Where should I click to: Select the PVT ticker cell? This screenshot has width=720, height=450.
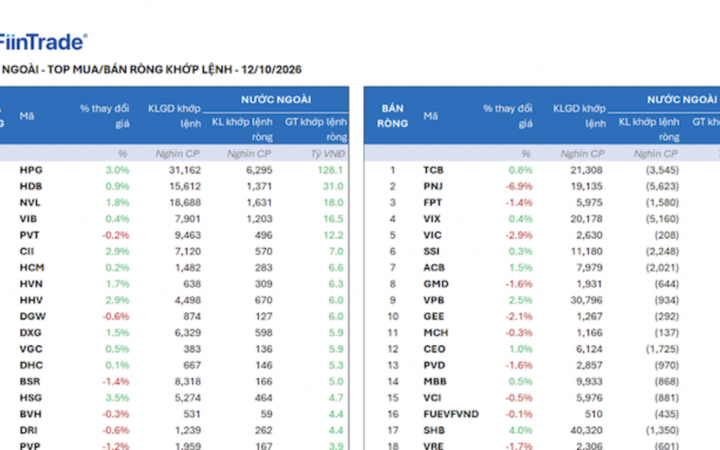tap(29, 235)
